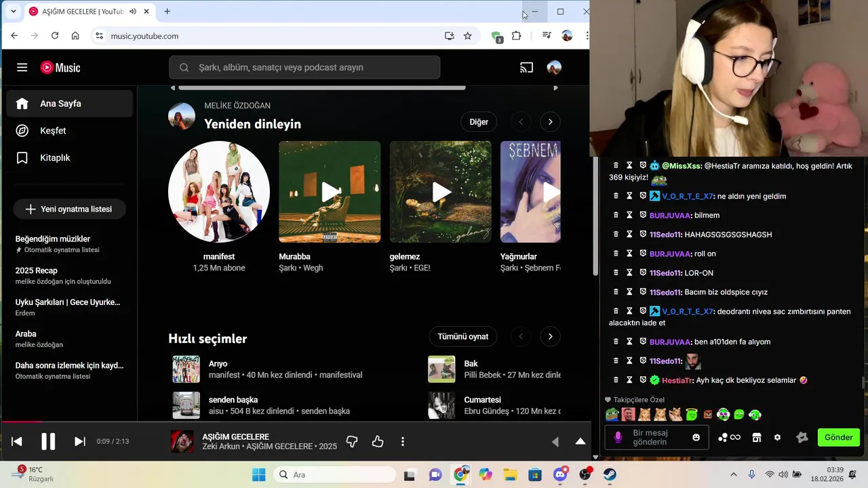Open a new Chrome tab
This screenshot has width=868, height=488.
(167, 12)
